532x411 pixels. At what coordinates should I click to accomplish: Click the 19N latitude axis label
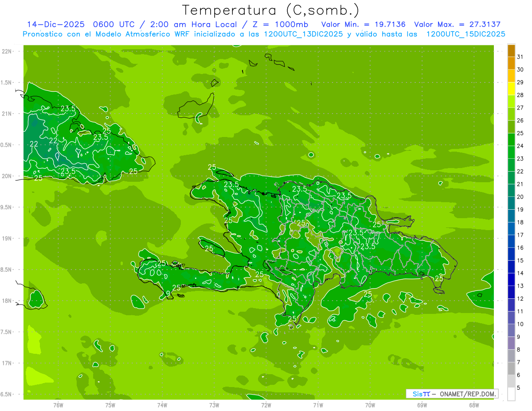[x=6, y=239]
